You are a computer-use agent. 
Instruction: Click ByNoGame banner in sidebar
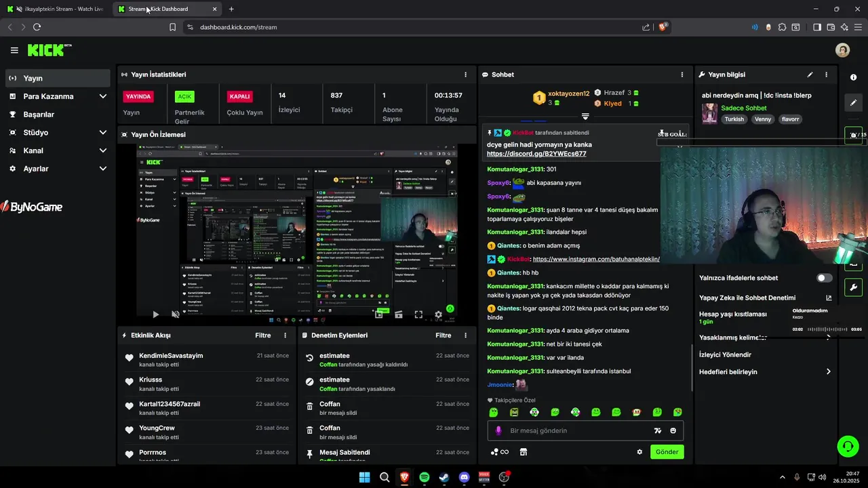[33, 207]
